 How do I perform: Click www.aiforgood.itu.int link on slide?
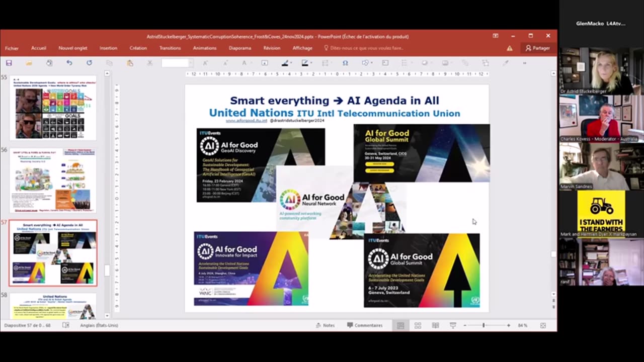[246, 121]
